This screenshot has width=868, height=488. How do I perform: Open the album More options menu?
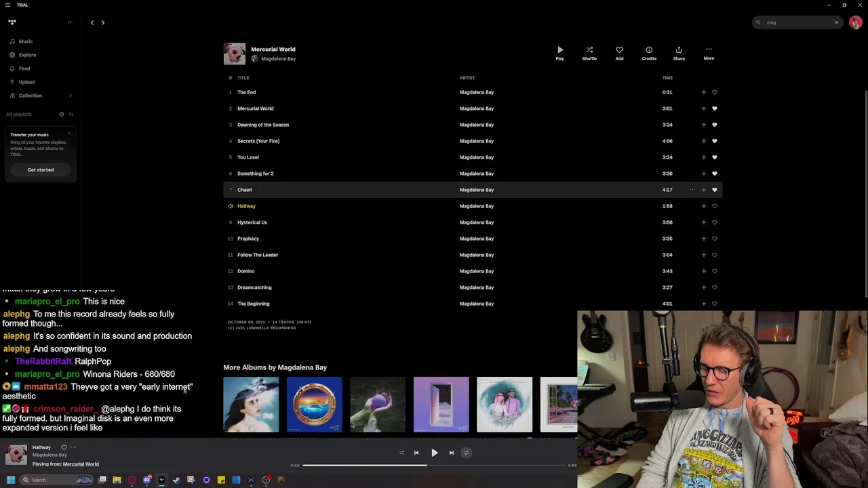709,53
